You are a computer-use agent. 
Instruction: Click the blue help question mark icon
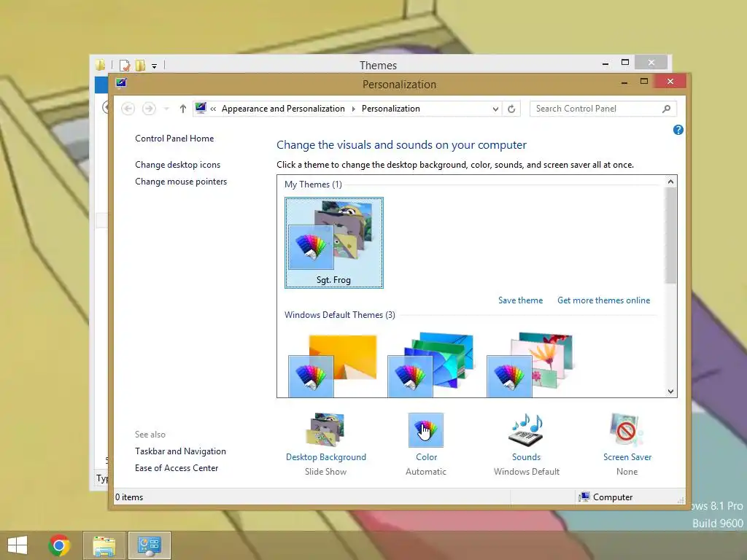(678, 130)
